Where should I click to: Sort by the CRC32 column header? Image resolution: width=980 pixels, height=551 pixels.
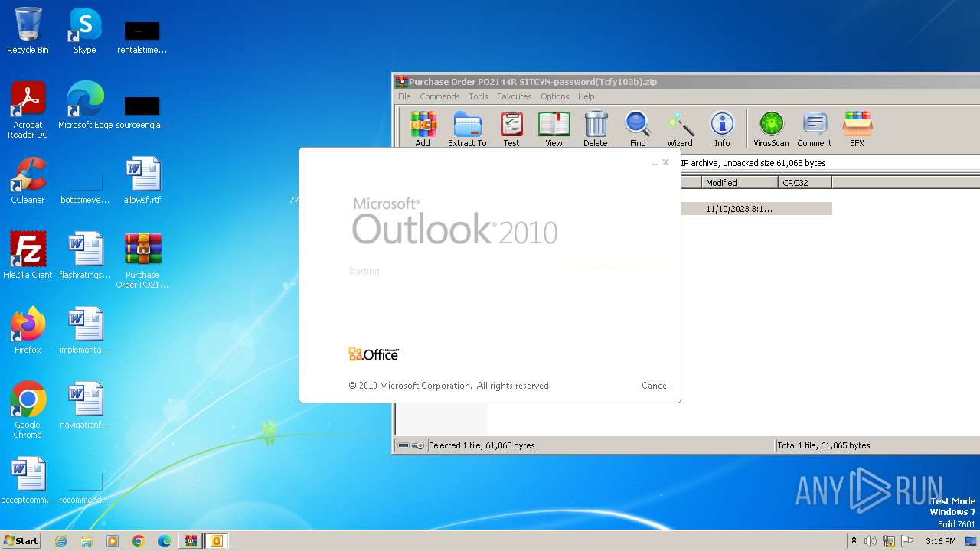pyautogui.click(x=804, y=183)
